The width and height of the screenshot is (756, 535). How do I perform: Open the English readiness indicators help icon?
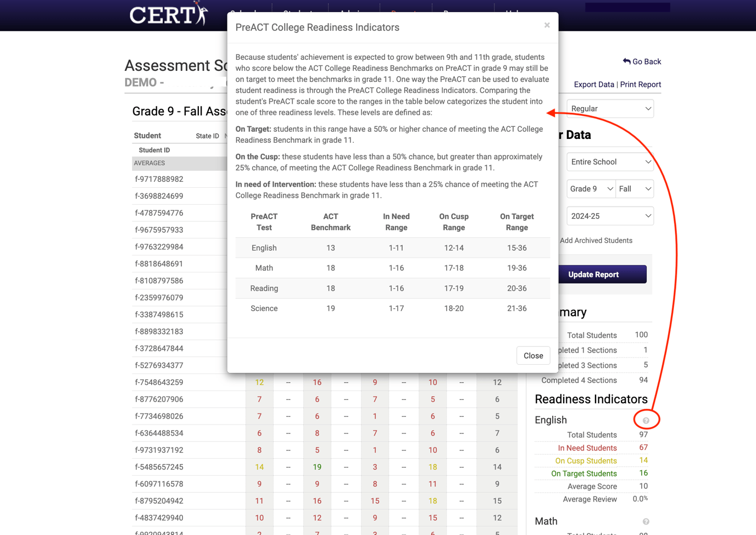[x=646, y=420]
